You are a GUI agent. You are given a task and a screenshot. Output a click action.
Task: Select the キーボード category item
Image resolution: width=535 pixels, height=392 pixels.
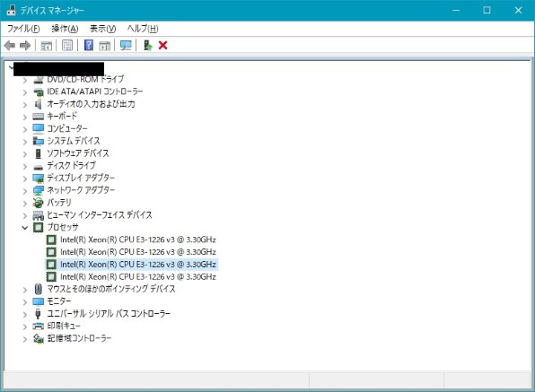point(62,116)
